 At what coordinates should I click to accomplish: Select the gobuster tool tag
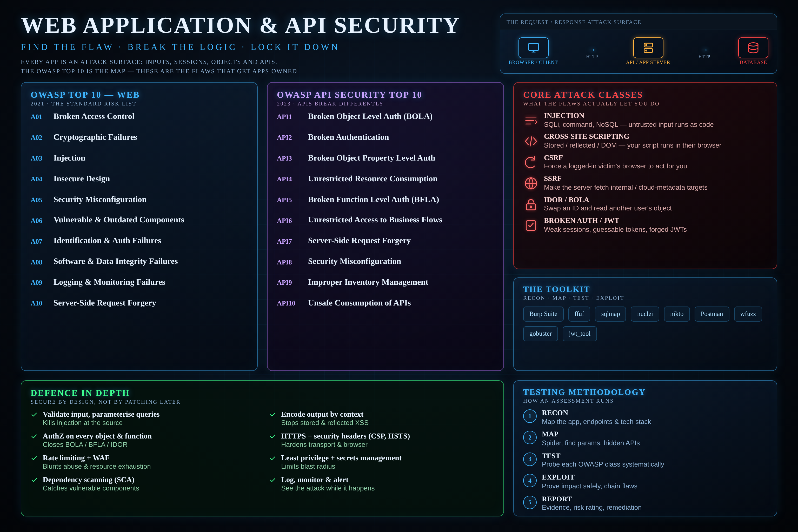click(x=541, y=334)
